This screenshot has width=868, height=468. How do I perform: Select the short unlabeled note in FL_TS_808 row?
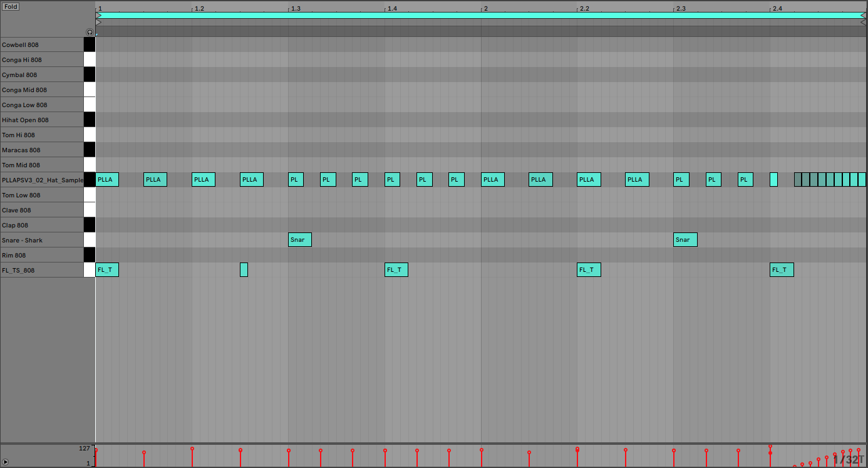click(244, 269)
